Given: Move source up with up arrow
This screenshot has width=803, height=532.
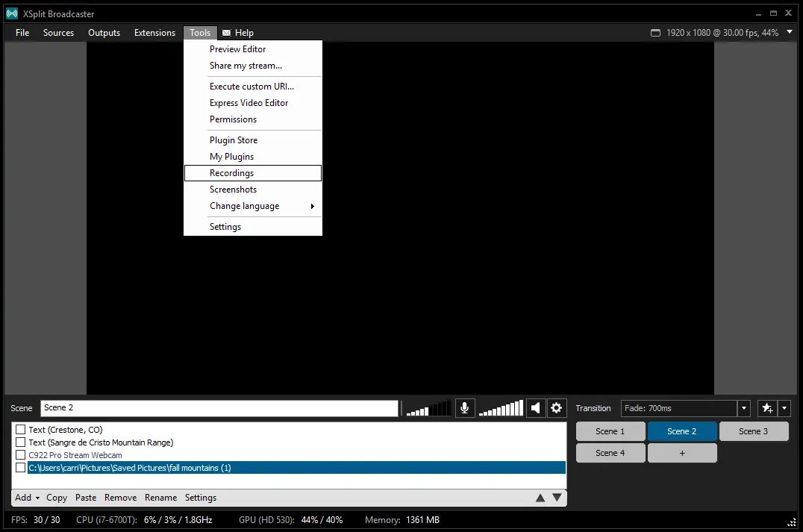Looking at the screenshot, I should pyautogui.click(x=540, y=498).
